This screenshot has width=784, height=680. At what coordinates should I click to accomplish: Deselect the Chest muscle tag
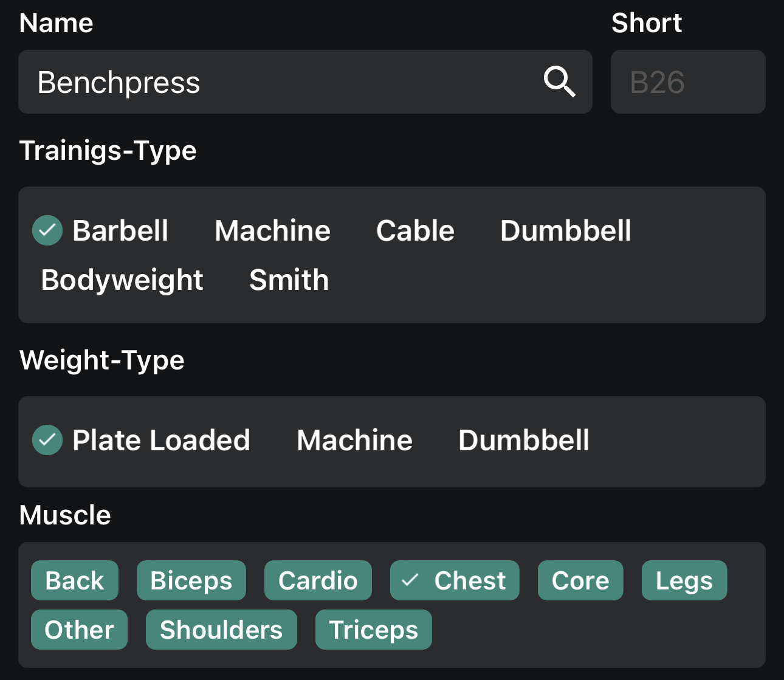coord(455,580)
